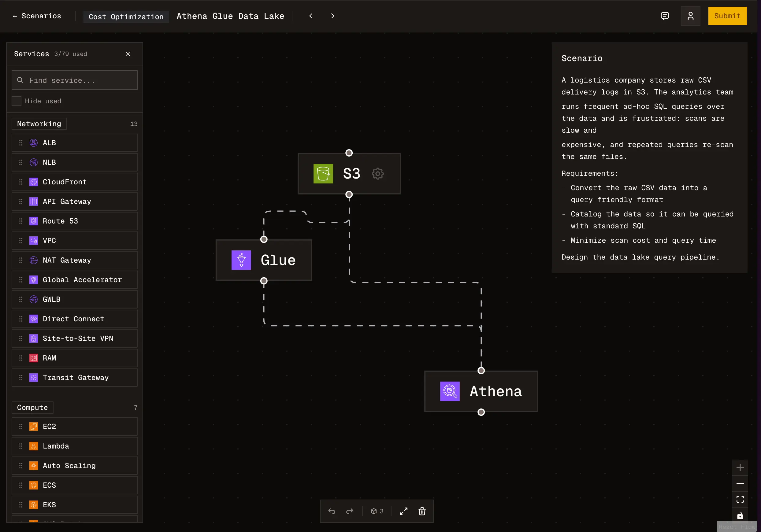761x532 pixels.
Task: Click the fit view icon
Action: (x=740, y=499)
